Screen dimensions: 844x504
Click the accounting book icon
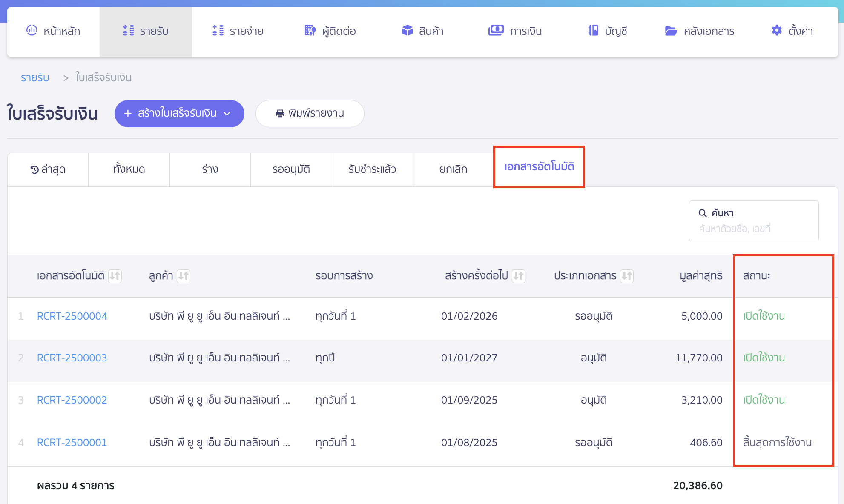click(593, 31)
